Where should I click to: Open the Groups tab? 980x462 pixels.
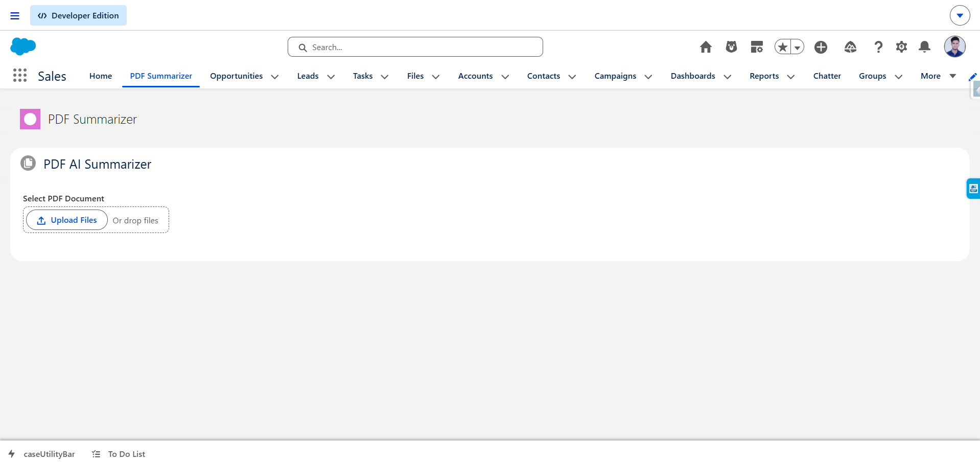(x=872, y=76)
